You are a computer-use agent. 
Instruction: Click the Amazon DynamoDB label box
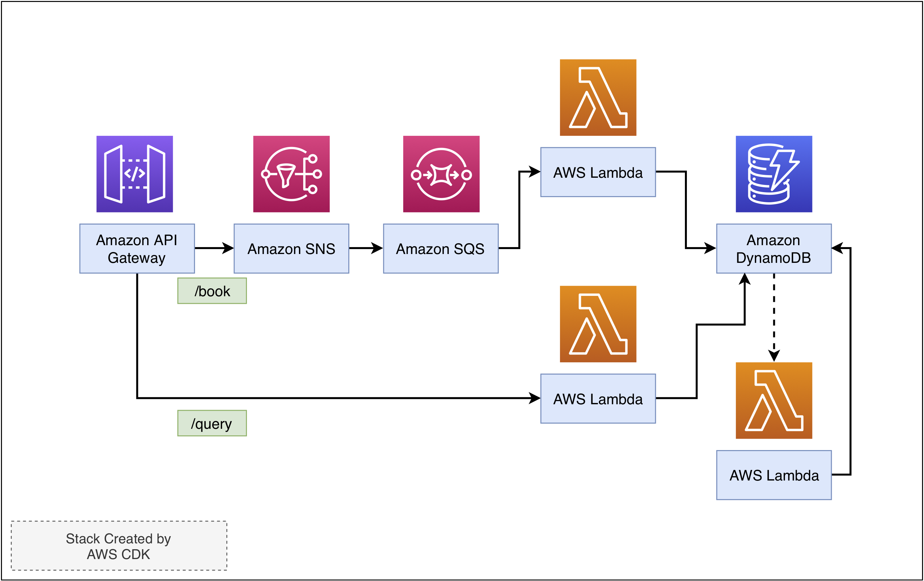[x=774, y=248]
